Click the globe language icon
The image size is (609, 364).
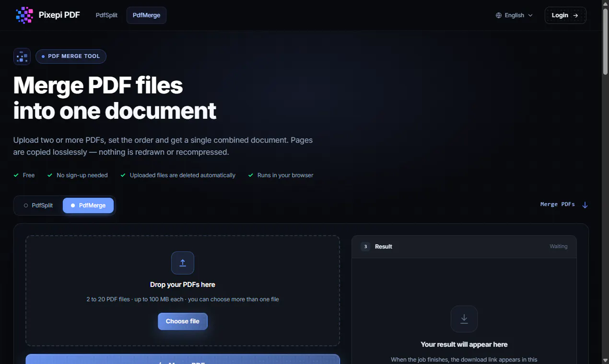(499, 15)
